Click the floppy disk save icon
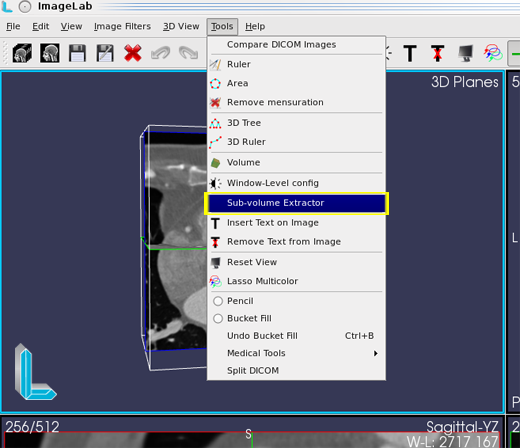520x448 pixels. tap(77, 53)
